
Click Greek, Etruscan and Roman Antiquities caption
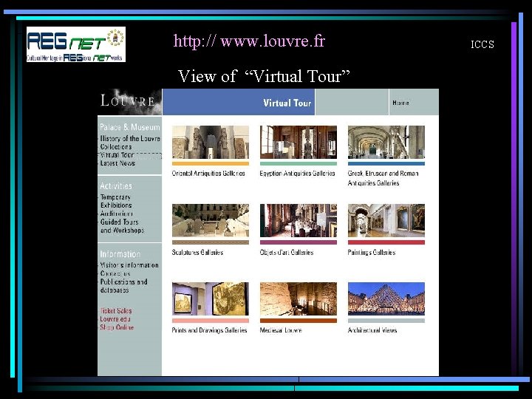383,178
